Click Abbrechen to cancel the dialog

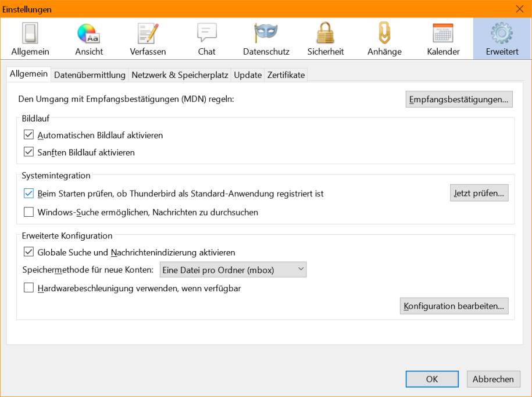(493, 379)
